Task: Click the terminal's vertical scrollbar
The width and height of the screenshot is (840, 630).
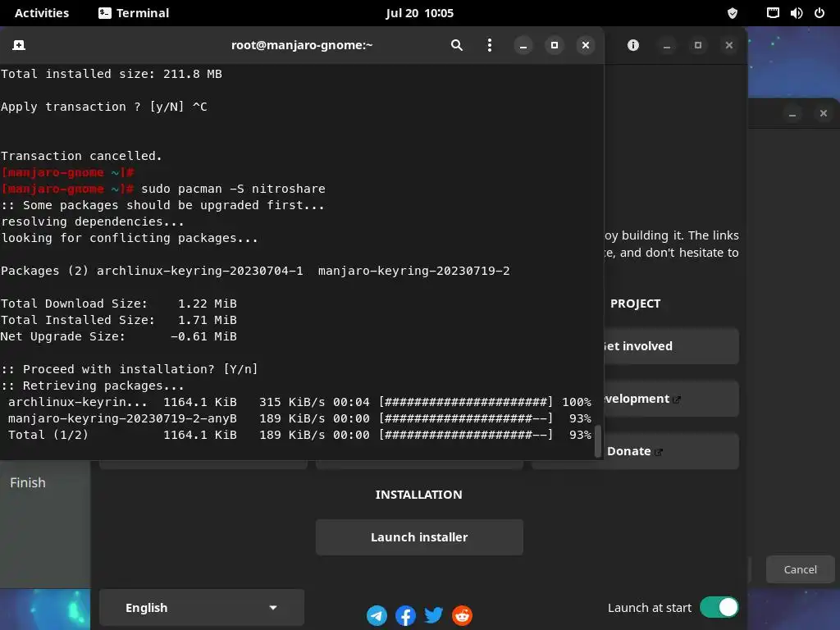Action: 598,441
